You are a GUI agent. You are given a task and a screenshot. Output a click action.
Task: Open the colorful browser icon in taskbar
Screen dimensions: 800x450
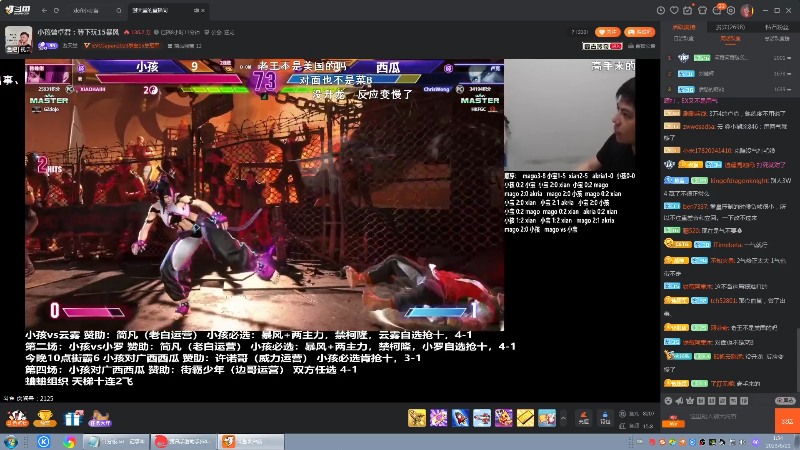(69, 441)
